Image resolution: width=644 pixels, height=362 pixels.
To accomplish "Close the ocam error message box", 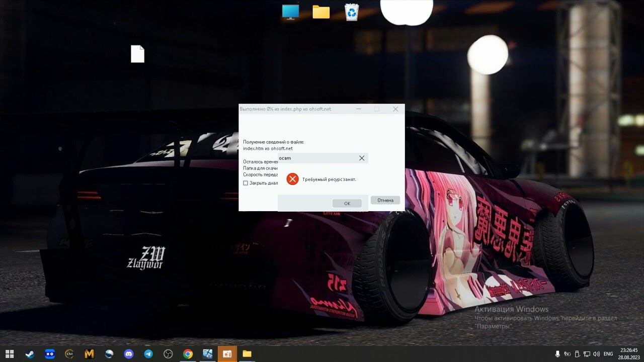I will click(362, 158).
